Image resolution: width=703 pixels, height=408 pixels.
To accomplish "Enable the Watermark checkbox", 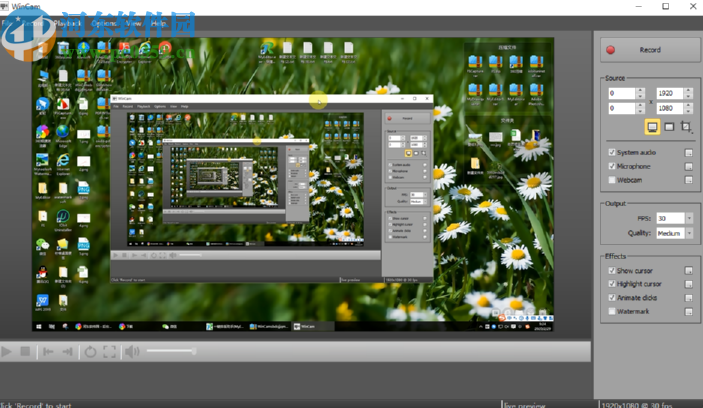I will point(612,312).
